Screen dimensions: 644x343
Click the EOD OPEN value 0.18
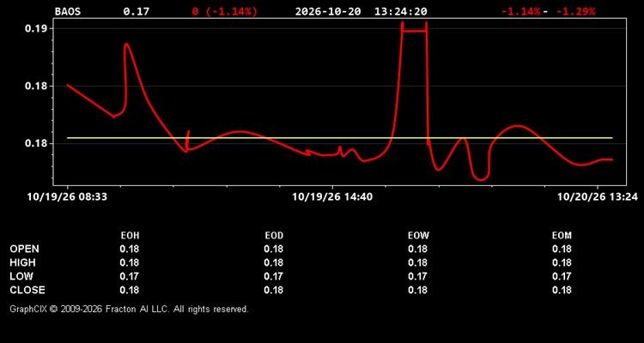[274, 249]
